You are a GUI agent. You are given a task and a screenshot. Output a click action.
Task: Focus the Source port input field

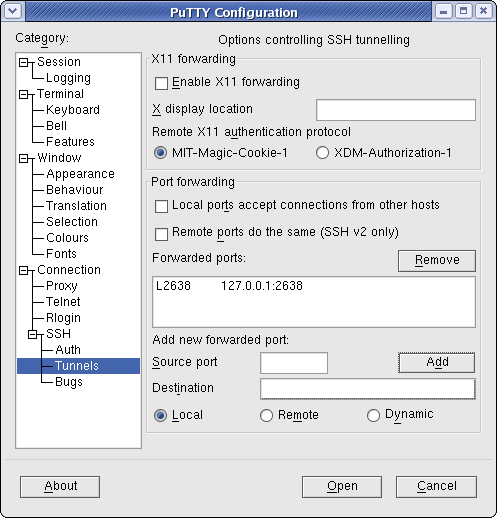click(x=294, y=363)
